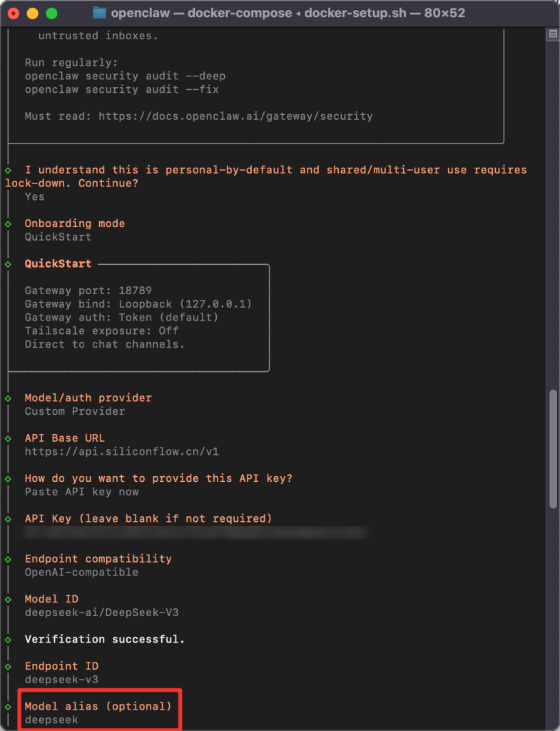This screenshot has height=731, width=560.
Task: Select the diamond marker beside "Onboarding mode"
Action: [x=9, y=223]
